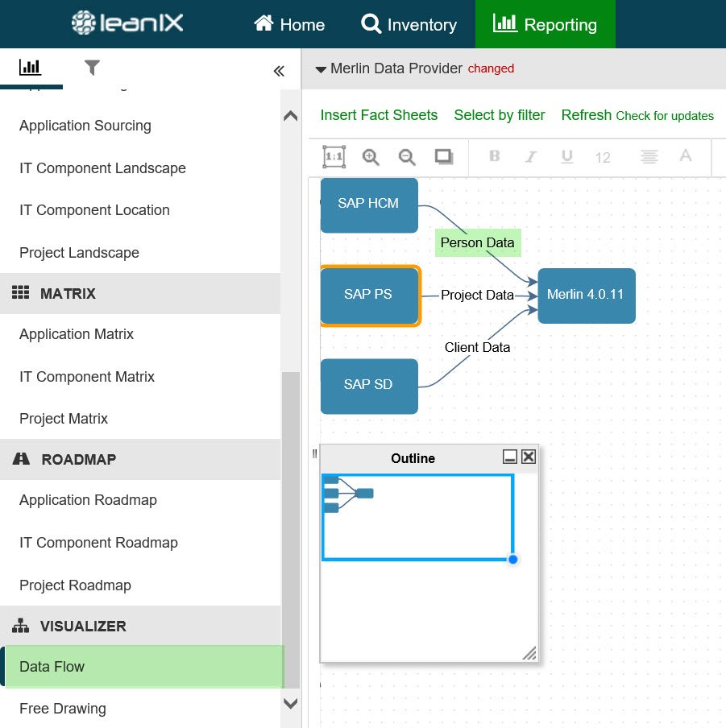The width and height of the screenshot is (726, 728).
Task: Click the leanIX logo
Action: coord(127,23)
